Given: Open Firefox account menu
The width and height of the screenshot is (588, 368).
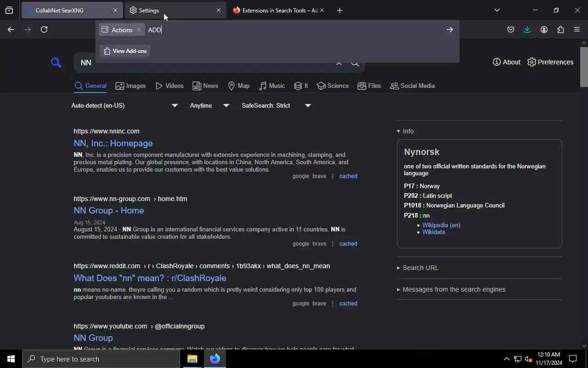Looking at the screenshot, I should (x=544, y=29).
